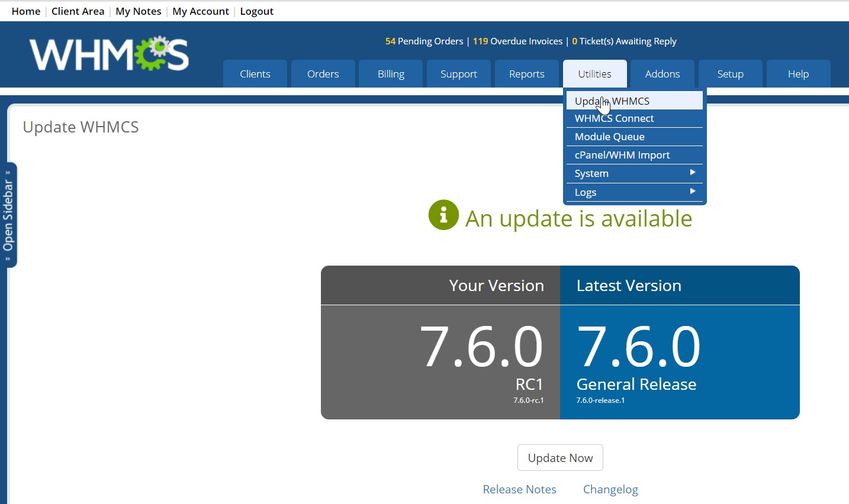The height and width of the screenshot is (504, 849).
Task: Open My Account link
Action: (201, 11)
